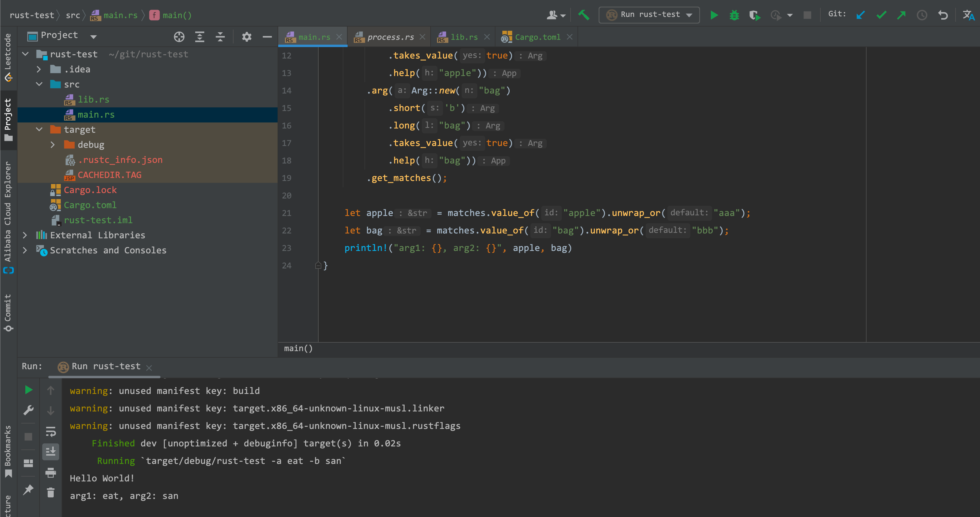Open Project panel gear options
This screenshot has height=517, width=980.
(247, 36)
